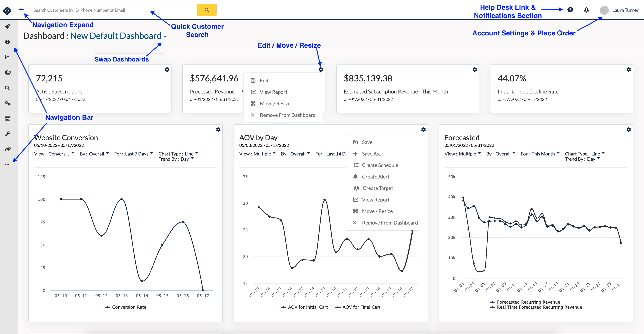The image size is (644, 334).
Task: Open gear menu on Active Subscriptions card
Action: pos(167,70)
